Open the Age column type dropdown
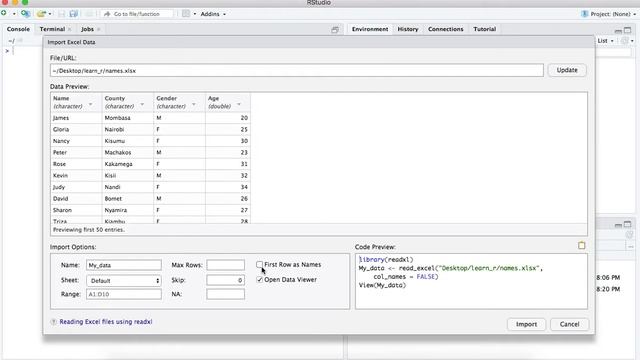This screenshot has height=360, width=640. 239,105
